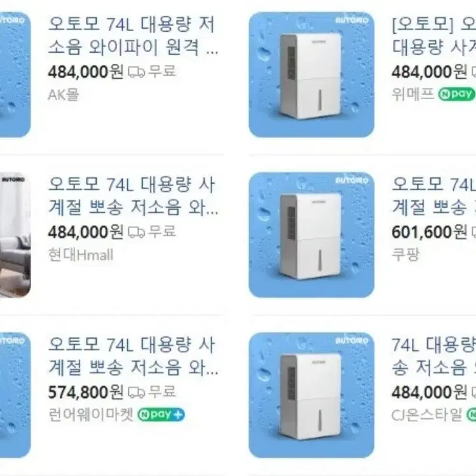Click the delivery truck icon on 런어웨이마켓 listing
Screen dimensions: 476x476
coord(136,393)
